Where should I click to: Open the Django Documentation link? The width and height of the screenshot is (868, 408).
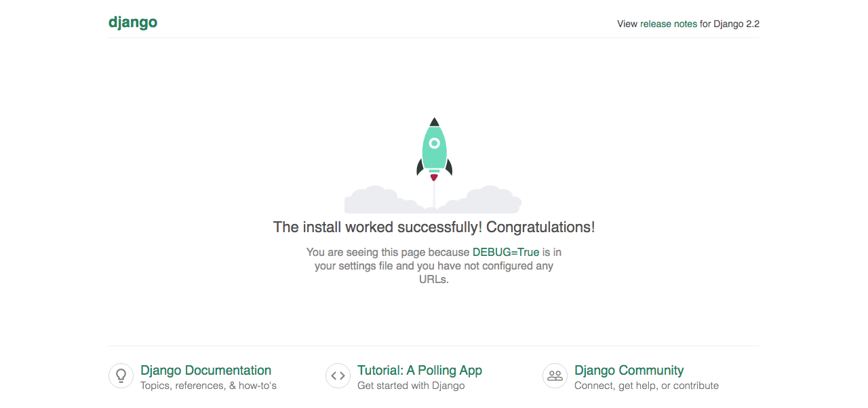[205, 370]
